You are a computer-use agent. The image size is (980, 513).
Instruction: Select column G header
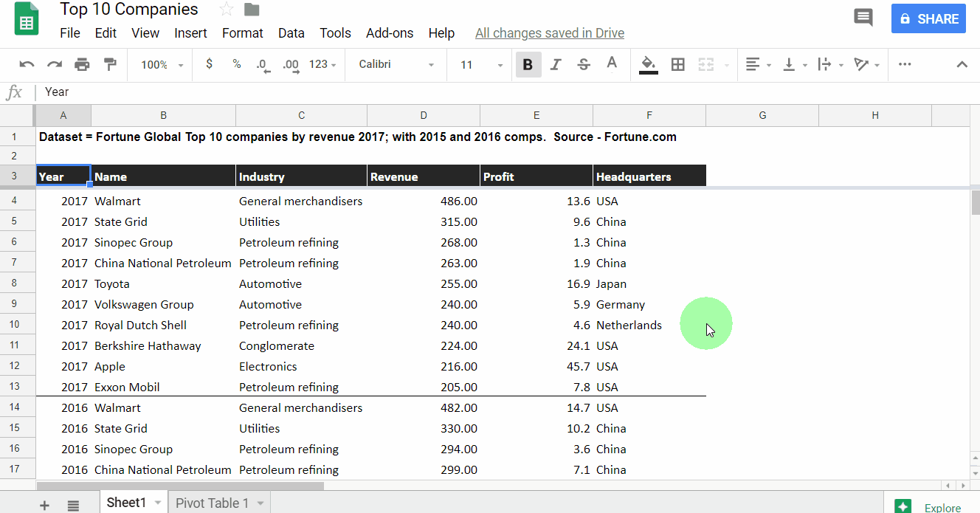coord(762,115)
